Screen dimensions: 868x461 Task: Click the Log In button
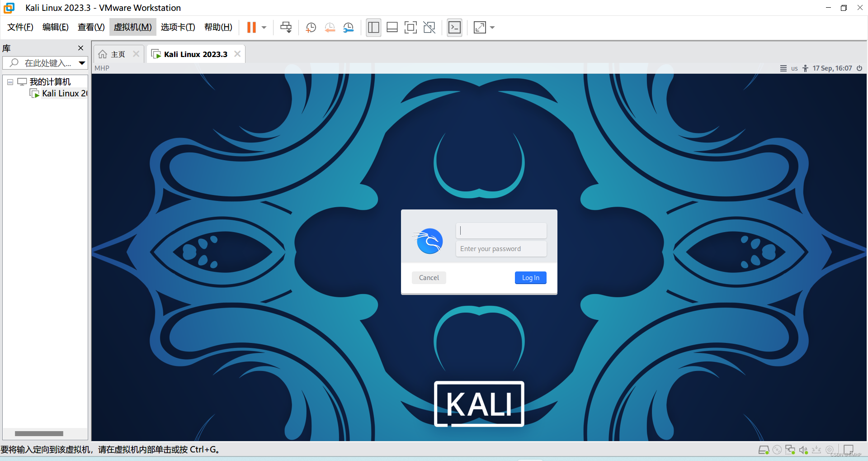click(x=530, y=278)
